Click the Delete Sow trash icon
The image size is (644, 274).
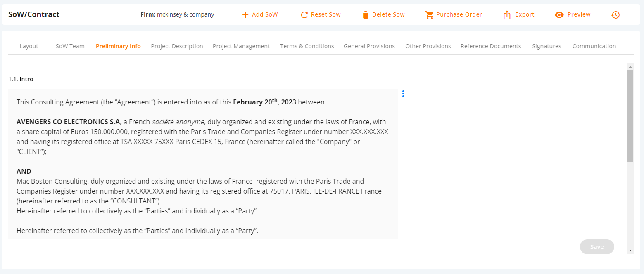[365, 15]
